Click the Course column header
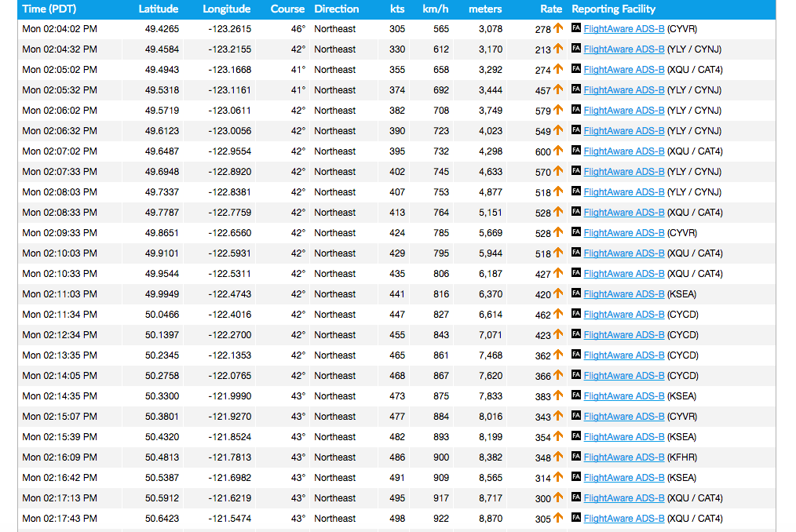Screen dimensions: 796x532 pos(287,9)
